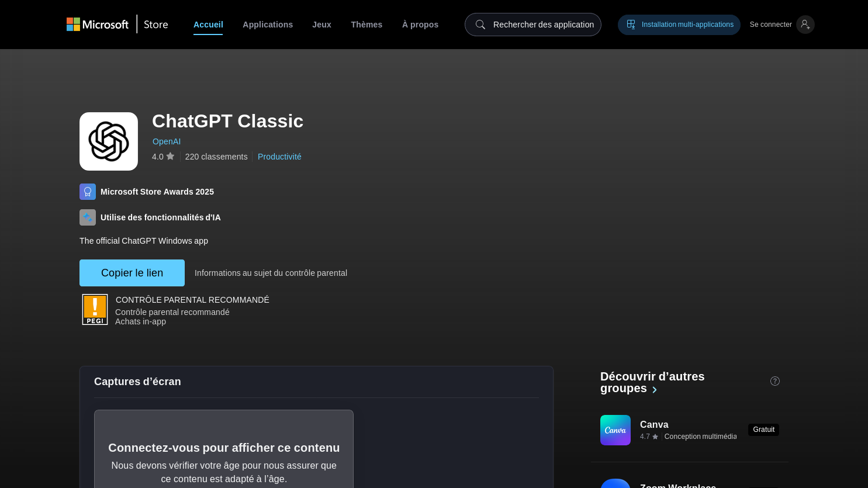
Task: Select the Accueil tab
Action: 208,25
